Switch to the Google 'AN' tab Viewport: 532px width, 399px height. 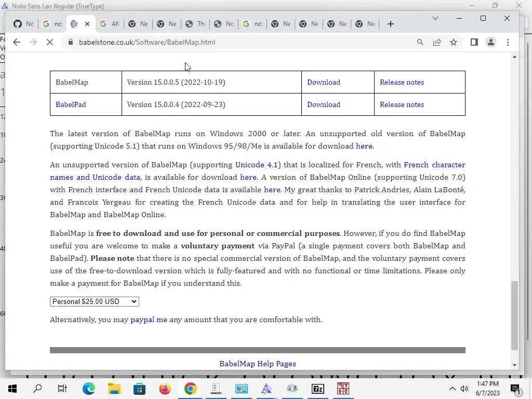tap(110, 24)
